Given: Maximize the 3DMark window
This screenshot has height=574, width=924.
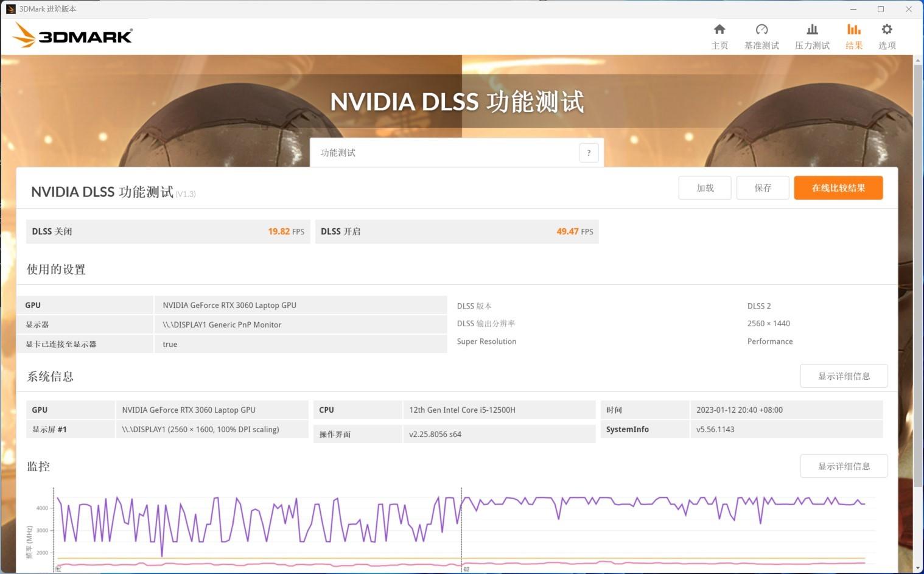Looking at the screenshot, I should [x=881, y=9].
